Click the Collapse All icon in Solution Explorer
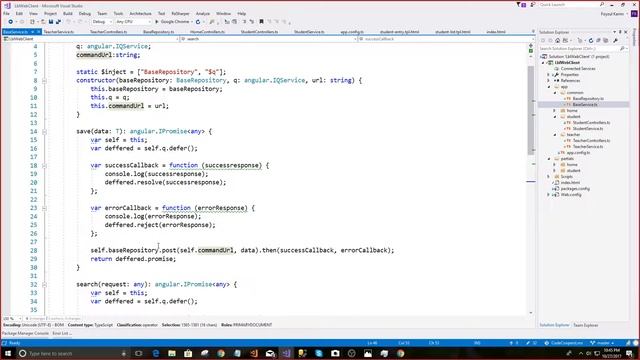The height and width of the screenshot is (360, 640). (x=598, y=40)
